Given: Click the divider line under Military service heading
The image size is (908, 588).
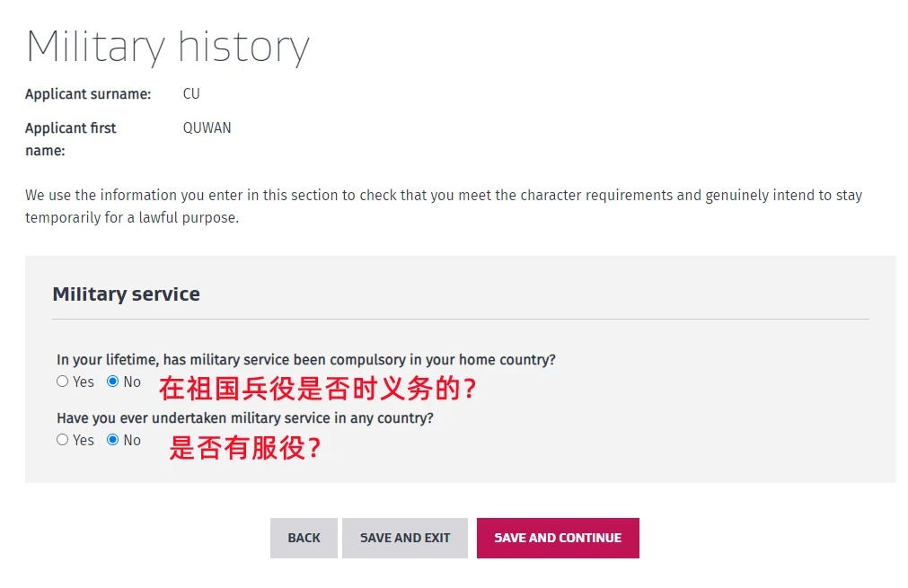Looking at the screenshot, I should pyautogui.click(x=460, y=319).
